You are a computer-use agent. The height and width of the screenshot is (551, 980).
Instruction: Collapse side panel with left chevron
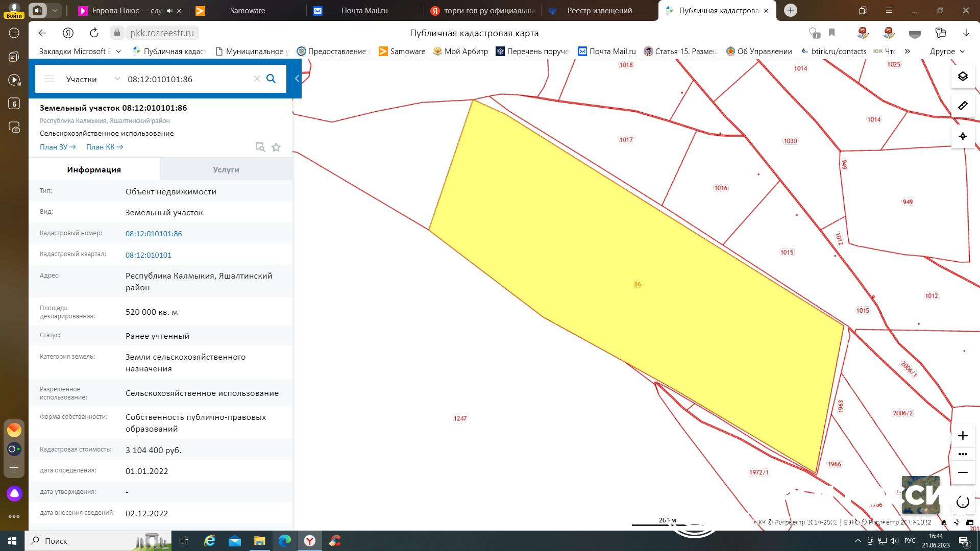click(x=297, y=79)
